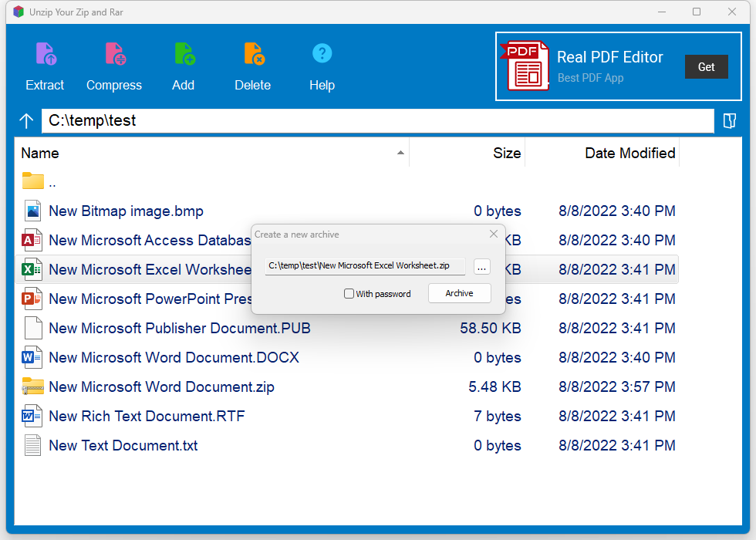Click the icon right of the path bar
756x540 pixels.
click(729, 121)
